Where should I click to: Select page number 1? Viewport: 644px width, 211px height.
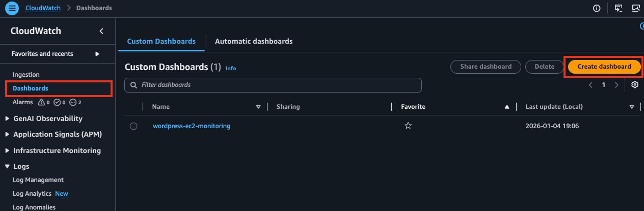coord(604,85)
